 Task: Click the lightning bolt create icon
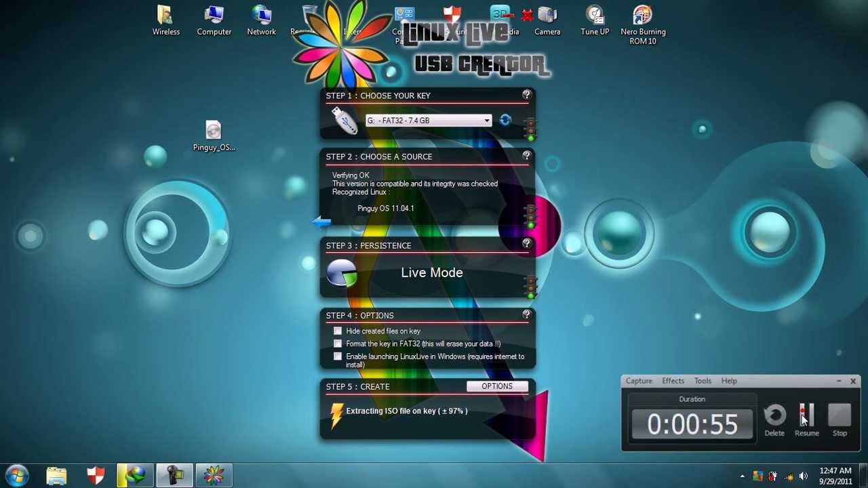(x=337, y=415)
